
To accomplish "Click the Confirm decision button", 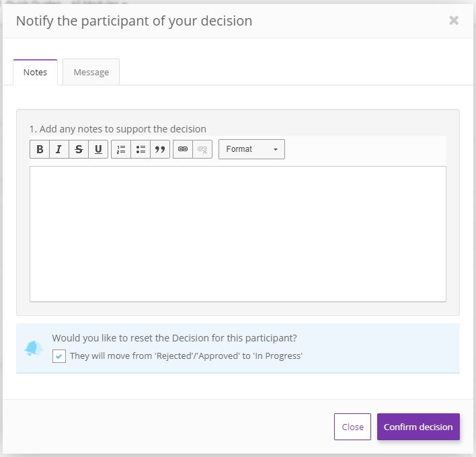I will pos(418,427).
